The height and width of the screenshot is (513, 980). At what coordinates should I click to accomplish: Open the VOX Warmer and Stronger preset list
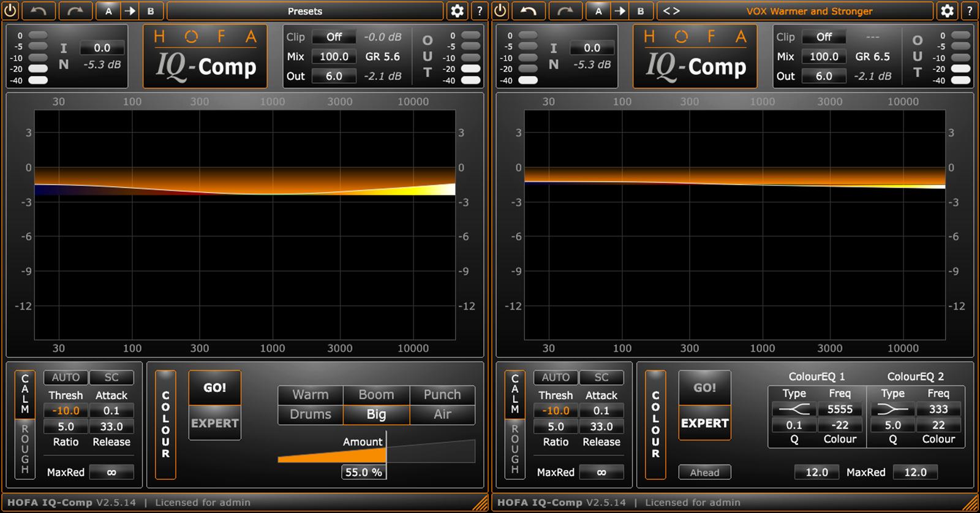809,11
